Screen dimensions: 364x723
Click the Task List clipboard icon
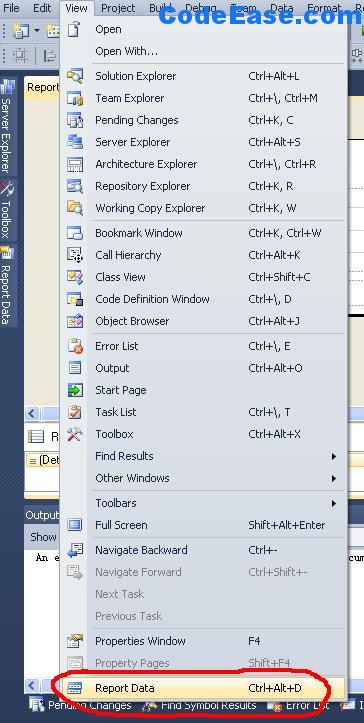tap(75, 412)
